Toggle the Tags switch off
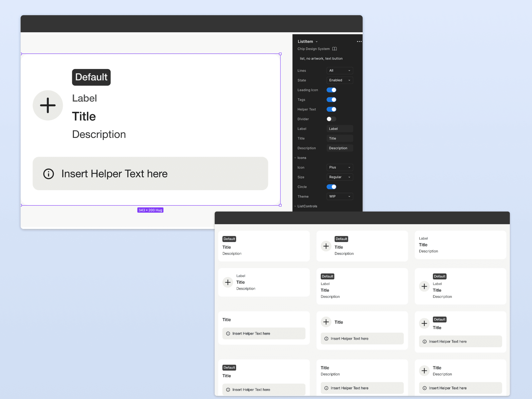This screenshot has width=532, height=399. [331, 100]
